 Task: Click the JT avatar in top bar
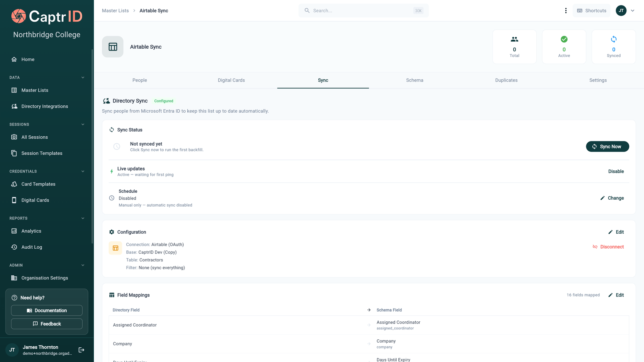[x=621, y=11]
